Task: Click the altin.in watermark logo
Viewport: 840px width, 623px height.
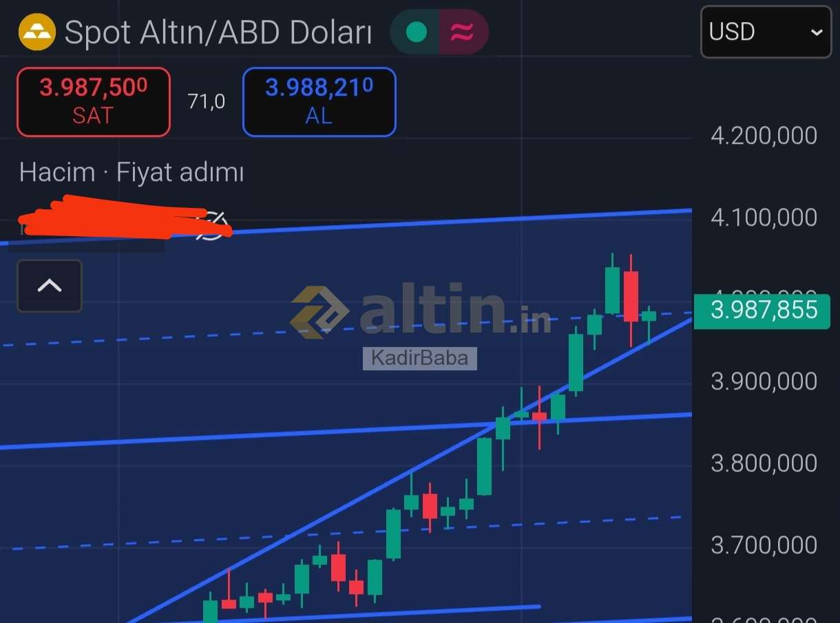Action: pos(421,312)
